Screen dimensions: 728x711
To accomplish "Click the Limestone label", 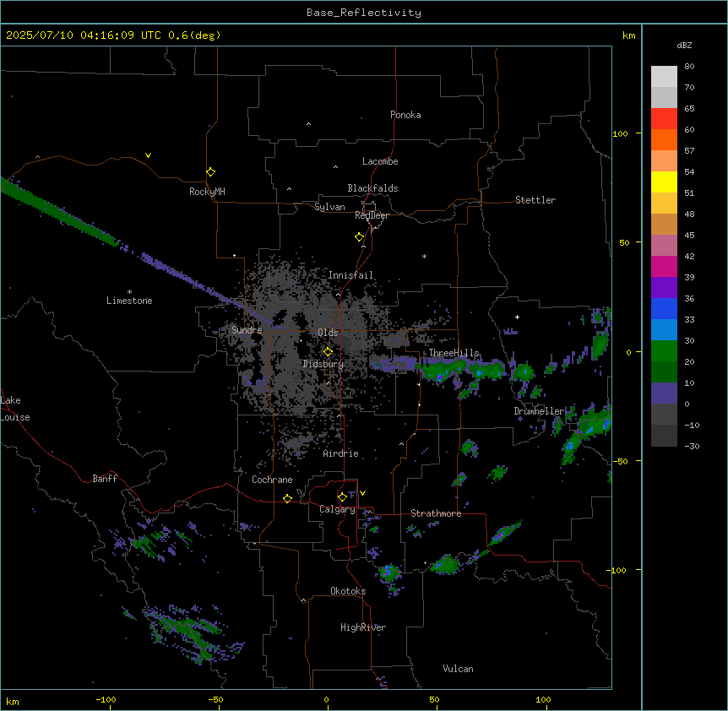I will pos(129,301).
